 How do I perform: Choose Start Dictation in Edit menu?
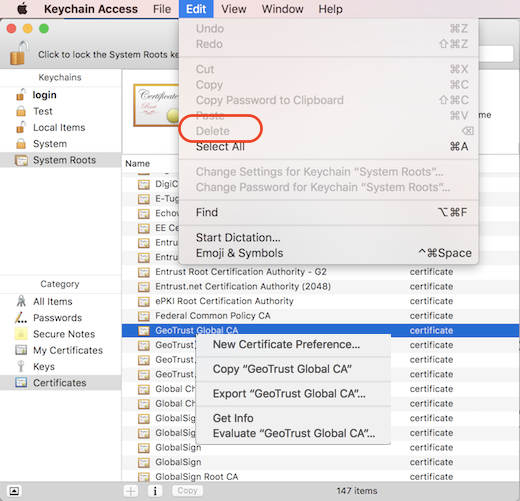pyautogui.click(x=329, y=238)
